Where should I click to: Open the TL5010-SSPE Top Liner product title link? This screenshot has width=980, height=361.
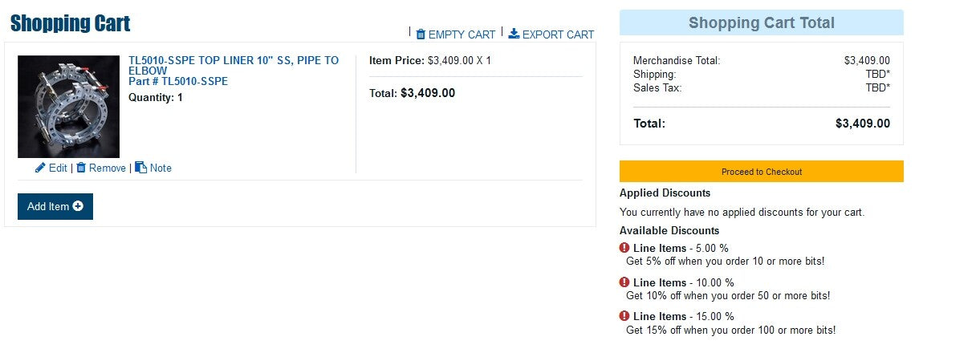[234, 65]
